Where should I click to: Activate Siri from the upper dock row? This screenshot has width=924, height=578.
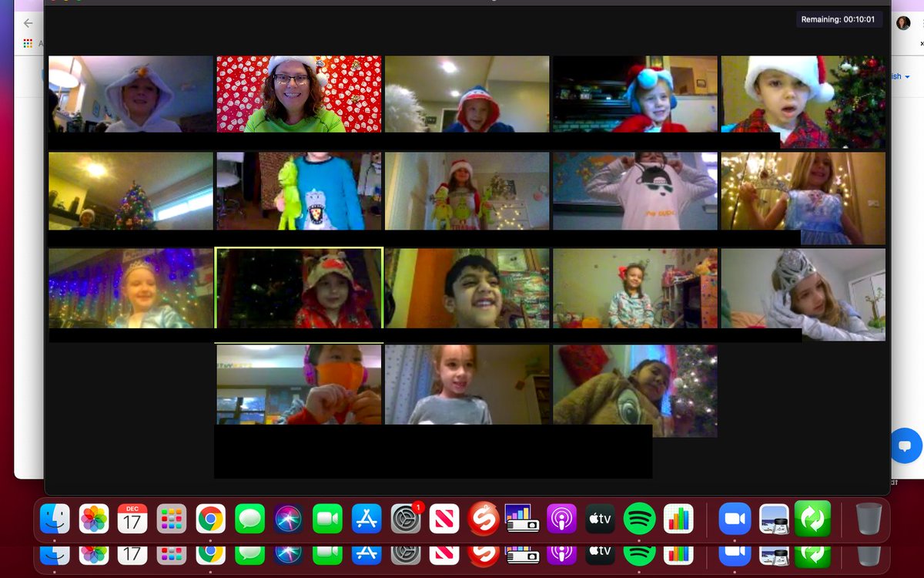coord(289,519)
